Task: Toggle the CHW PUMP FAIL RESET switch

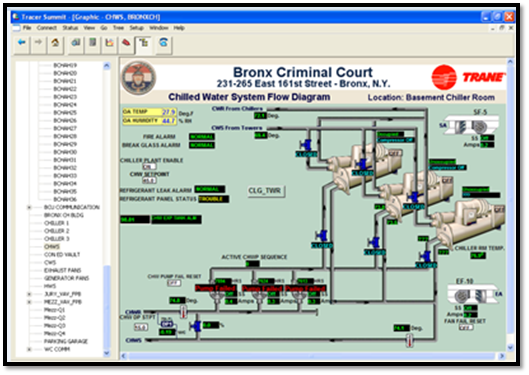Action: [x=174, y=283]
